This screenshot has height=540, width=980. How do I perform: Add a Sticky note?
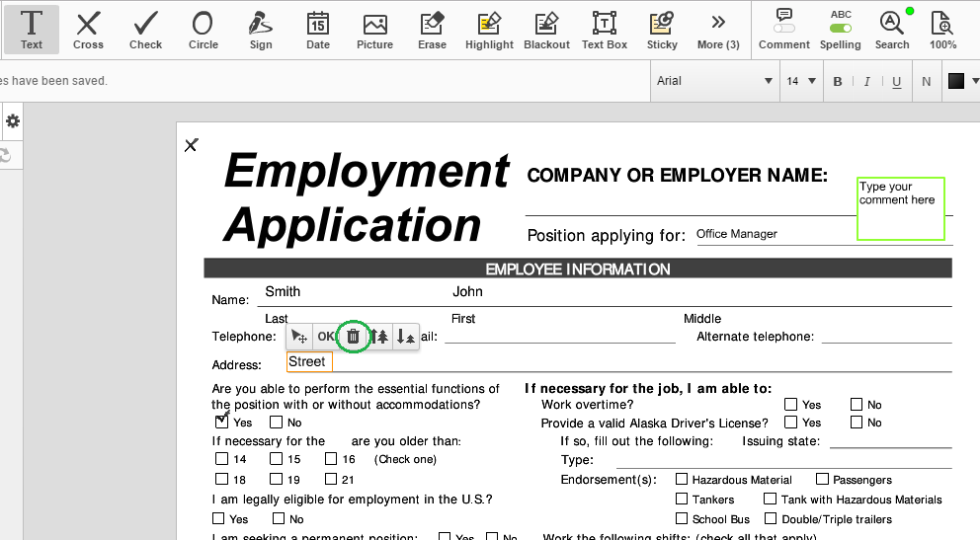[662, 30]
